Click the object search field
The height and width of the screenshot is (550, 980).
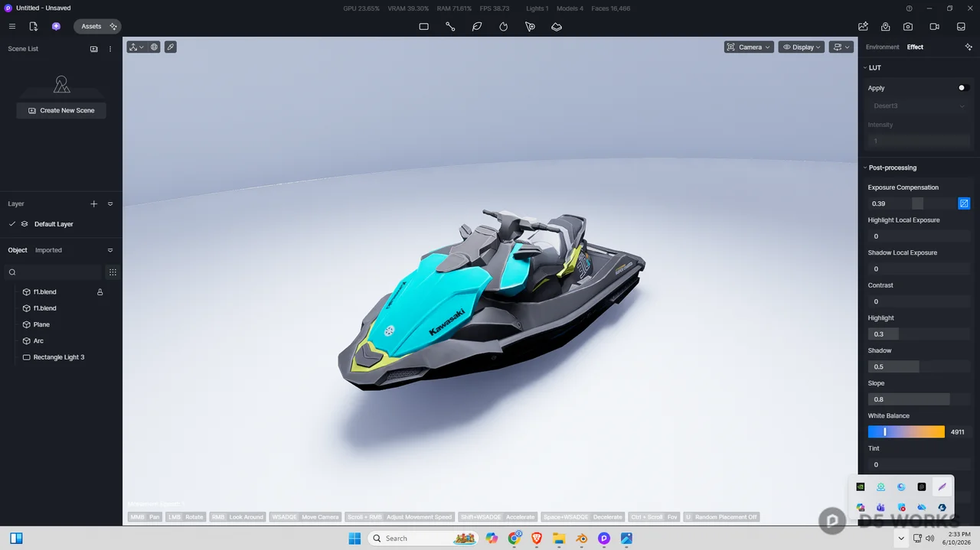pyautogui.click(x=54, y=272)
